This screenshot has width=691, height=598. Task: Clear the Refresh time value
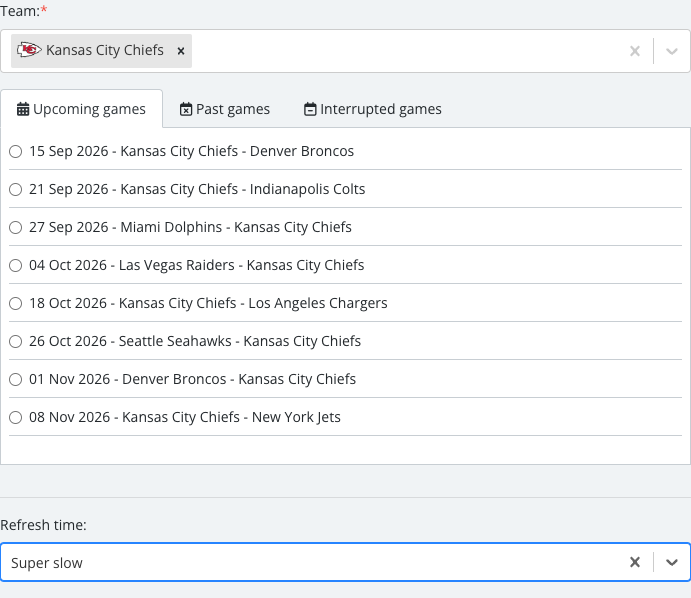pyautogui.click(x=635, y=562)
